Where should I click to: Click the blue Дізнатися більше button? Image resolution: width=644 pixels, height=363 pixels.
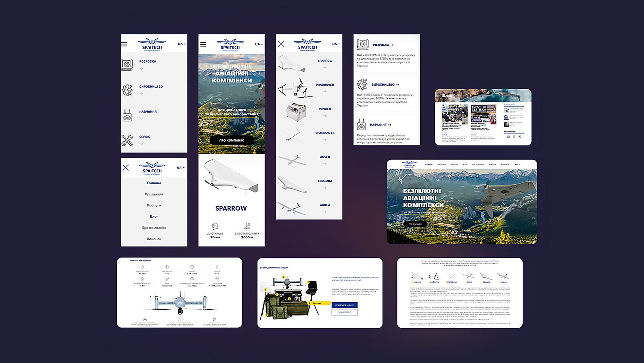(x=344, y=305)
